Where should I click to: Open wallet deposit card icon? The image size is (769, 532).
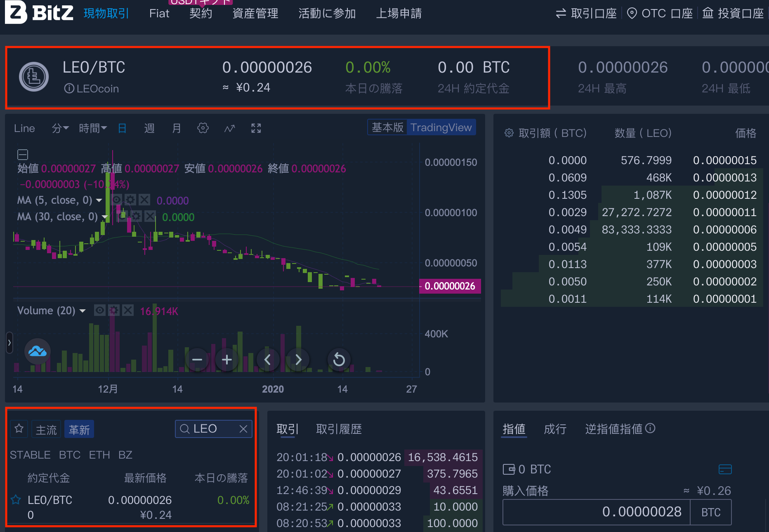(x=725, y=469)
